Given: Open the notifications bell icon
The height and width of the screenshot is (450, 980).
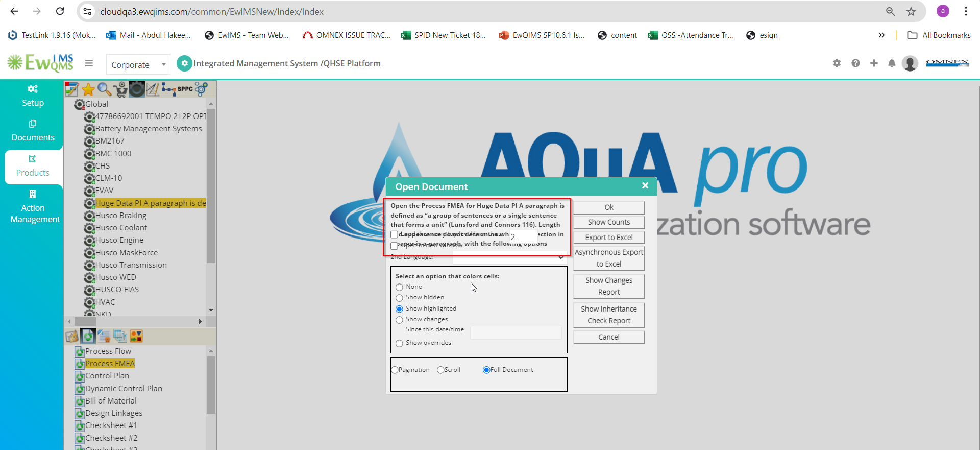Looking at the screenshot, I should coord(892,63).
